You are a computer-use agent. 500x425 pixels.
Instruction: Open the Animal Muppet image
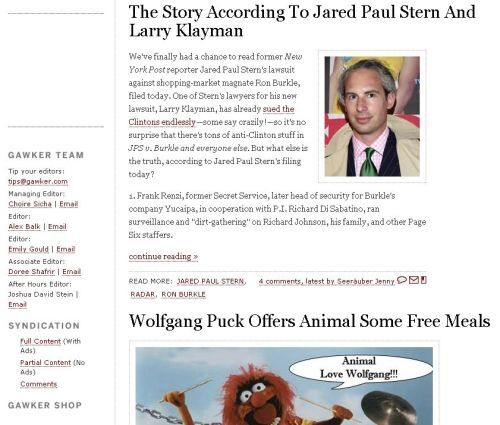pyautogui.click(x=284, y=386)
